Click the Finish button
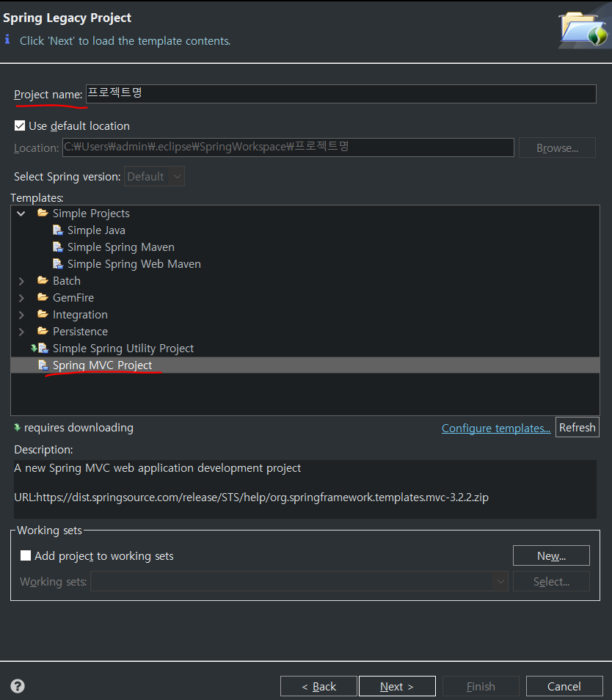612x700 pixels. tap(481, 686)
